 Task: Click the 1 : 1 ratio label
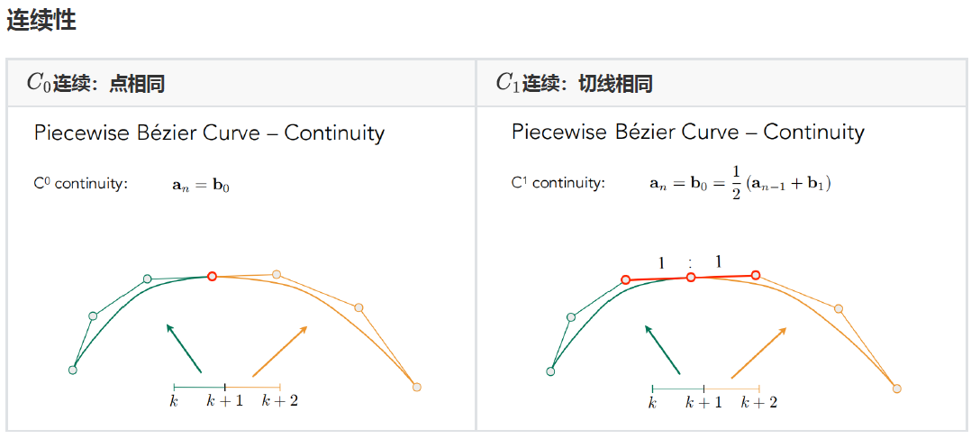click(690, 262)
